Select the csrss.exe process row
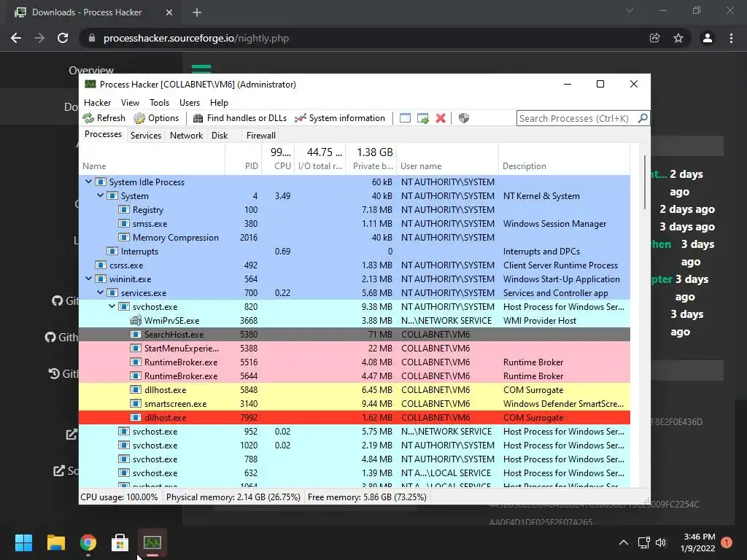 click(x=355, y=265)
